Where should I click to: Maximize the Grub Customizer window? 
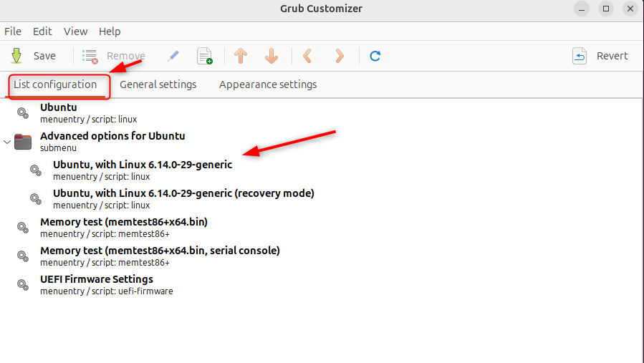coord(606,9)
